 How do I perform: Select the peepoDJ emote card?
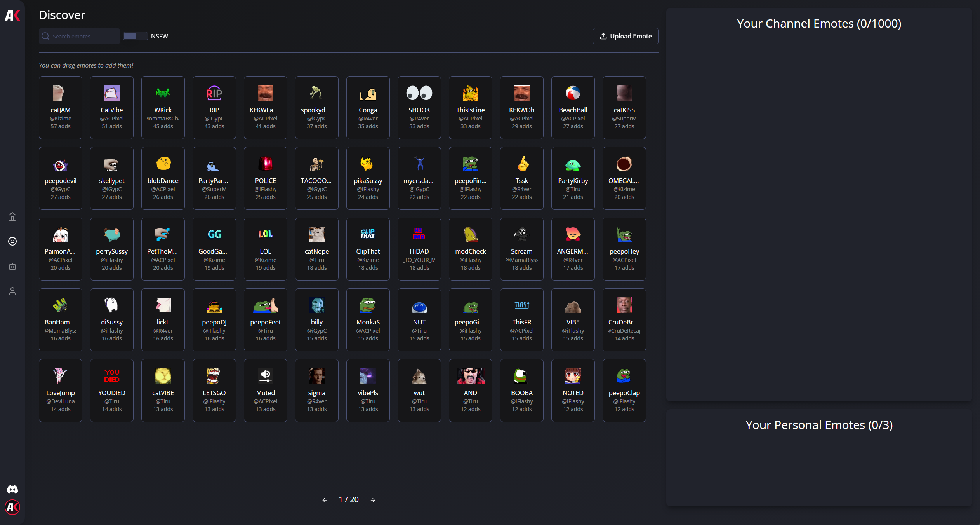coord(214,320)
